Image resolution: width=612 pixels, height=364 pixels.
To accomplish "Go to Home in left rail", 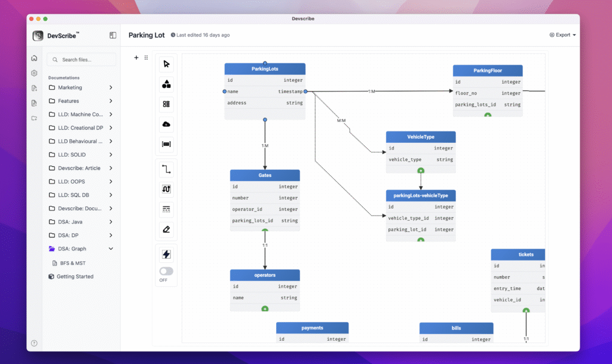I will coord(34,59).
